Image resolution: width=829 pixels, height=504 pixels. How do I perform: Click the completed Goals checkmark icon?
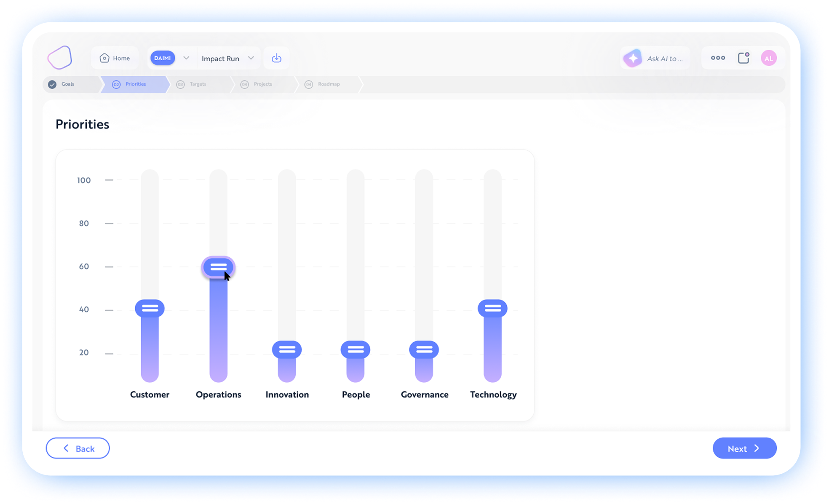(x=52, y=84)
